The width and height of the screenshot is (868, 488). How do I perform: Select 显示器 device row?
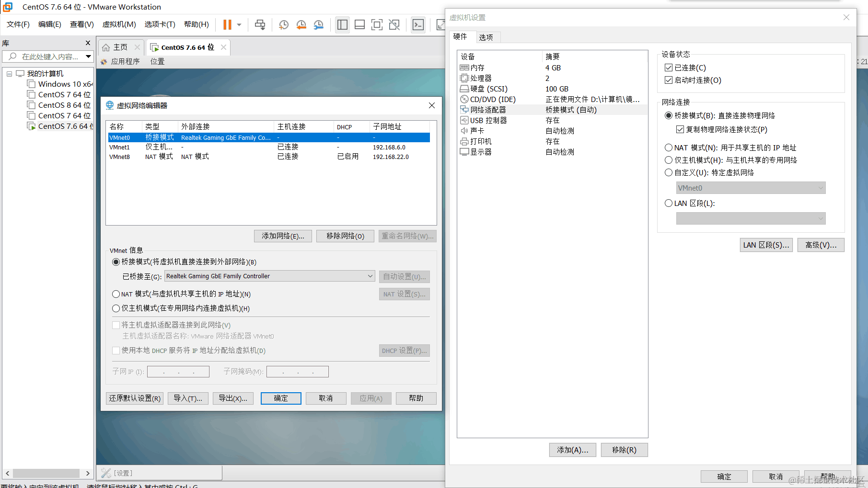point(552,152)
